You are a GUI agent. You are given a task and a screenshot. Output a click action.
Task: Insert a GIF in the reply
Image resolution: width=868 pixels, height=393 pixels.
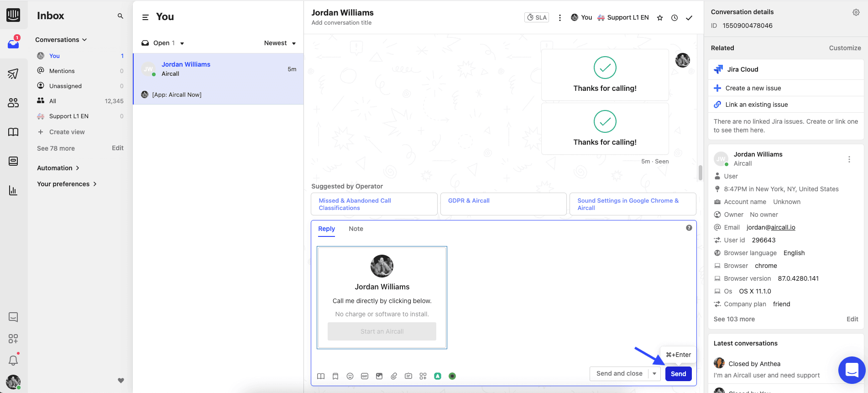tap(365, 376)
